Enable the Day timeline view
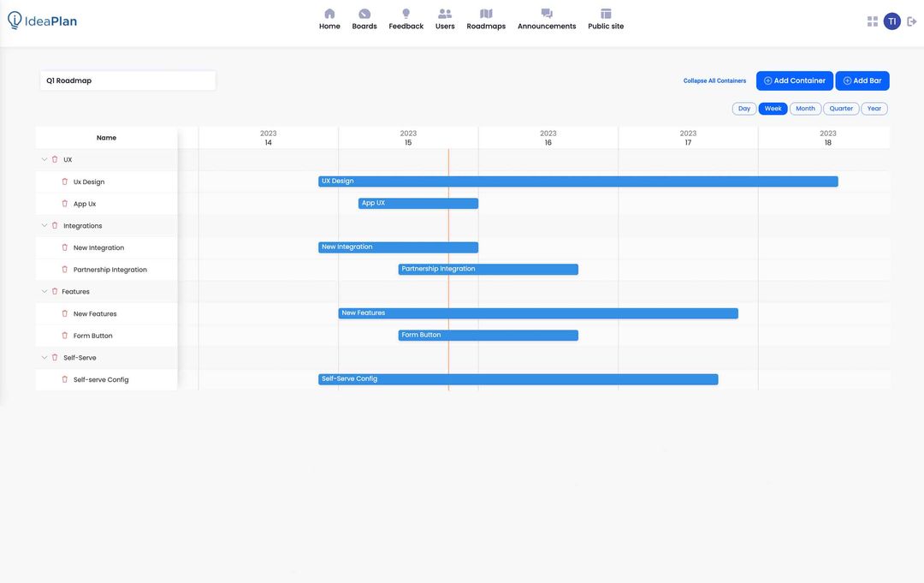 coord(739,105)
